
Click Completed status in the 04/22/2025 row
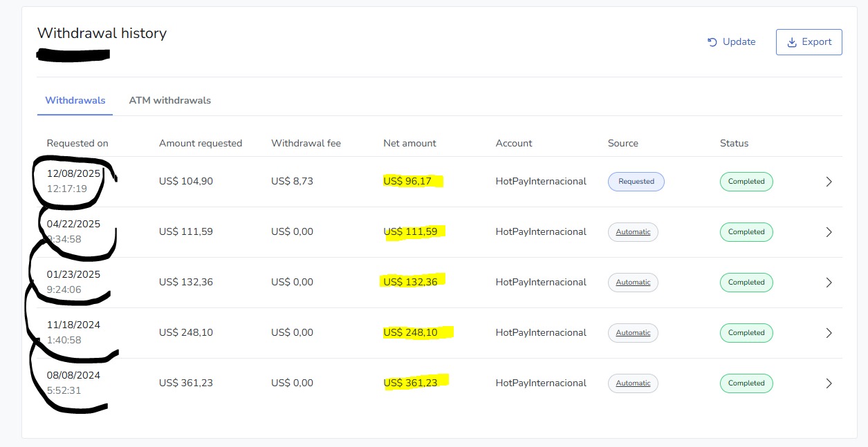[746, 232]
